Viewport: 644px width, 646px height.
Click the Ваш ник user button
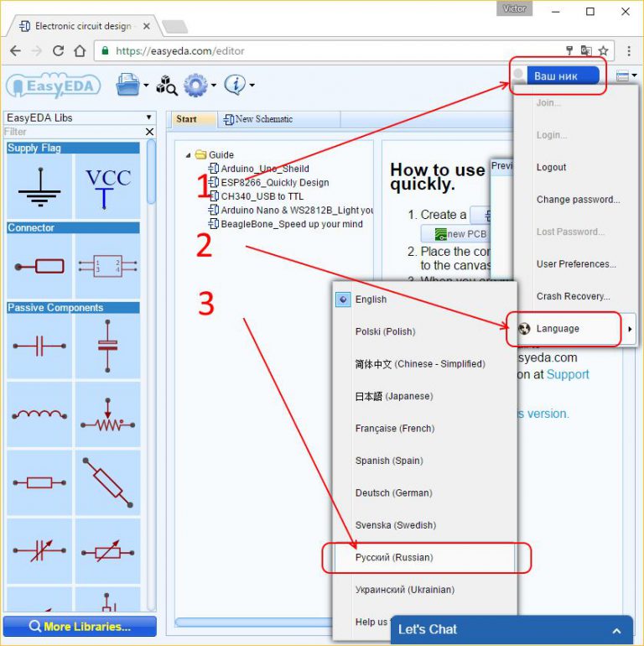click(x=563, y=76)
